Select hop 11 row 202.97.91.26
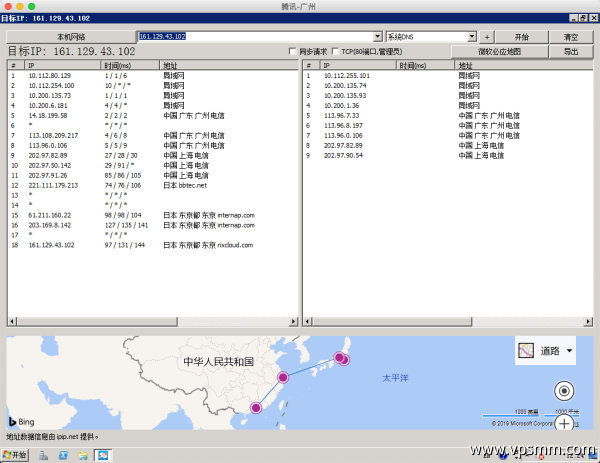 coord(152,175)
